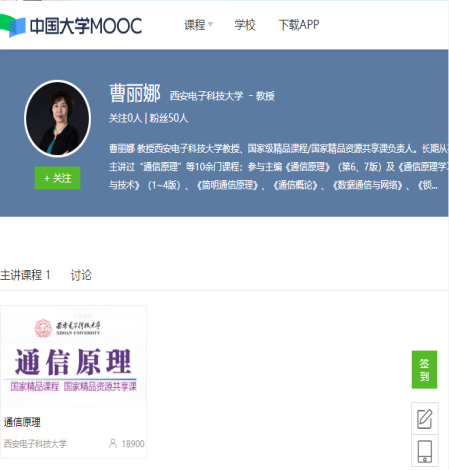This screenshot has width=449, height=470.
Task: Click the arrow next to 课程
Action: tap(210, 24)
